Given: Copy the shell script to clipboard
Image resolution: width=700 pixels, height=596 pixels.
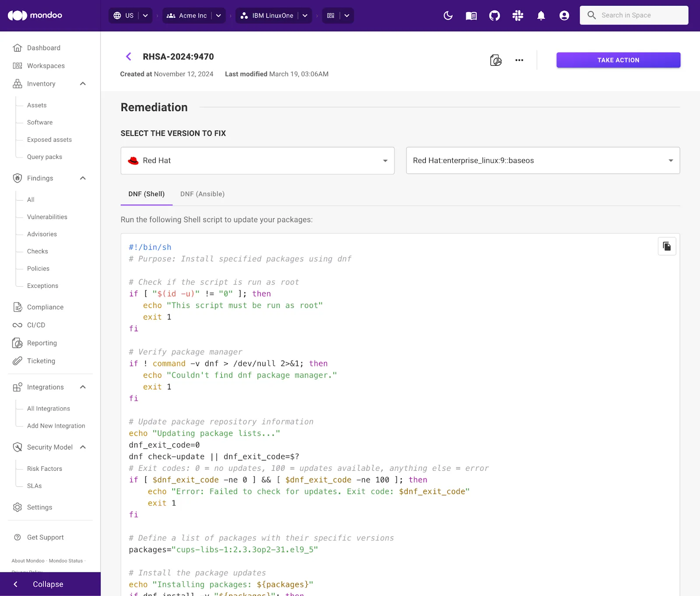Looking at the screenshot, I should (667, 246).
